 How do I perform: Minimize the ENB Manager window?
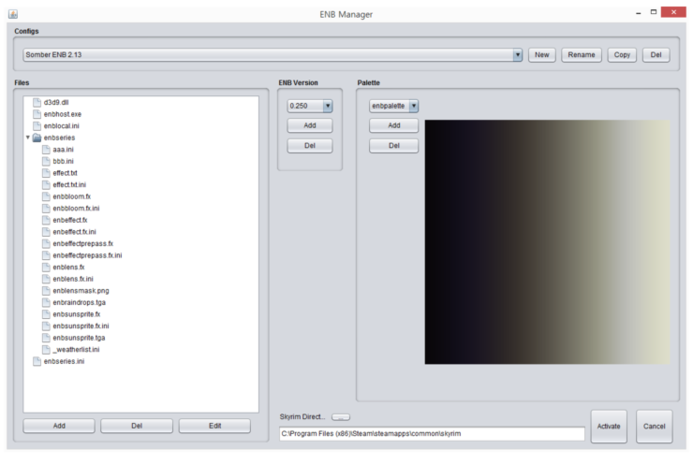(638, 13)
